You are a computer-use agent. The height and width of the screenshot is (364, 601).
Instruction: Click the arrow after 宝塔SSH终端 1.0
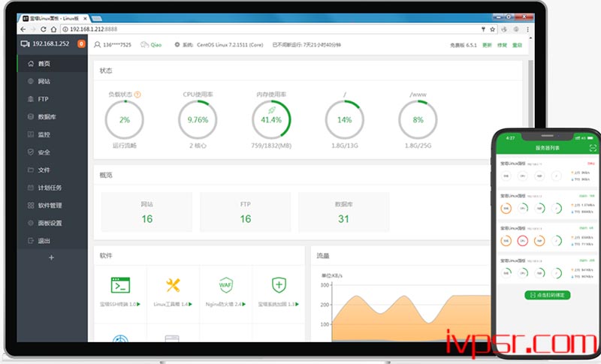coord(139,304)
